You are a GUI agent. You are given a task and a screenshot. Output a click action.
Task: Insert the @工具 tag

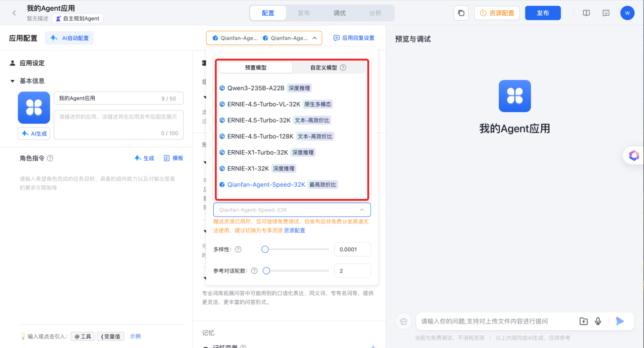click(83, 336)
